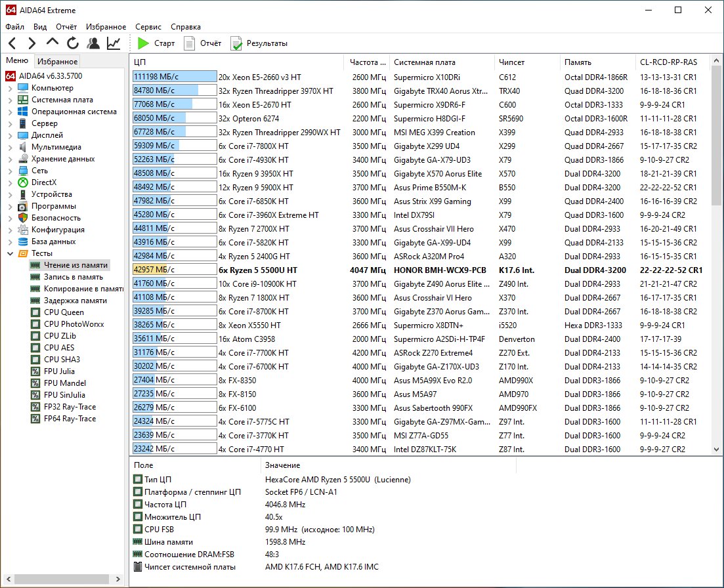
Task: Select the 10x Core i9-10900K HT row
Action: click(421, 284)
